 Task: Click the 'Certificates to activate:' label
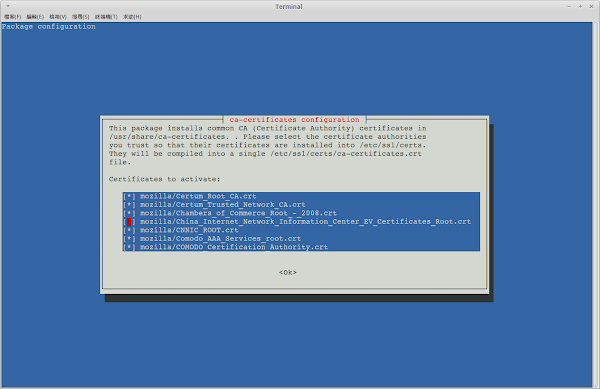click(165, 179)
